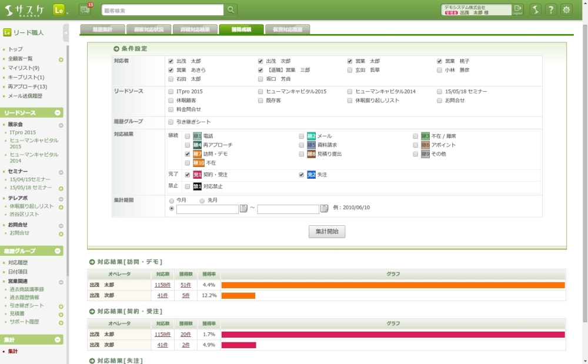Tick the 引き継ぎシート checkbox in conditions
Viewport: 588px width, 364px height.
click(x=171, y=122)
